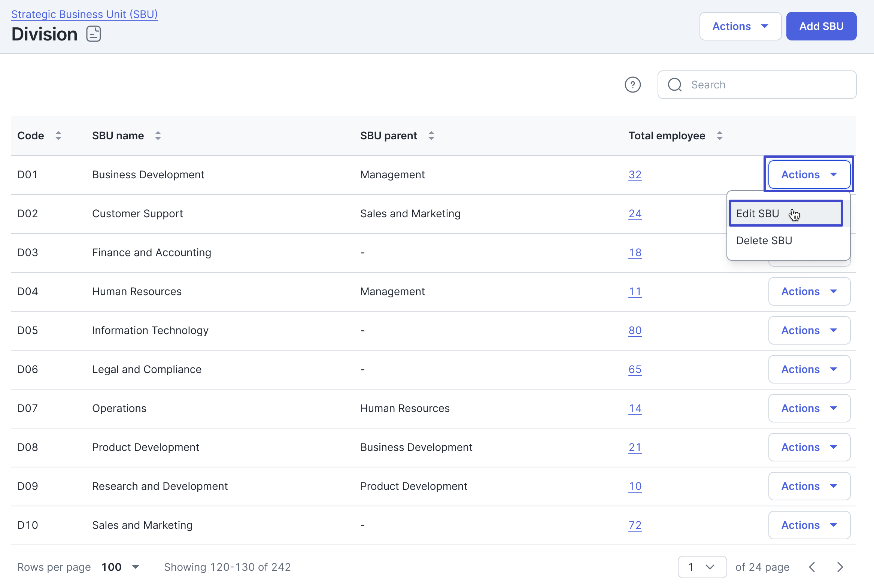
Task: Click the magnifier icon in Search box
Action: pyautogui.click(x=674, y=85)
